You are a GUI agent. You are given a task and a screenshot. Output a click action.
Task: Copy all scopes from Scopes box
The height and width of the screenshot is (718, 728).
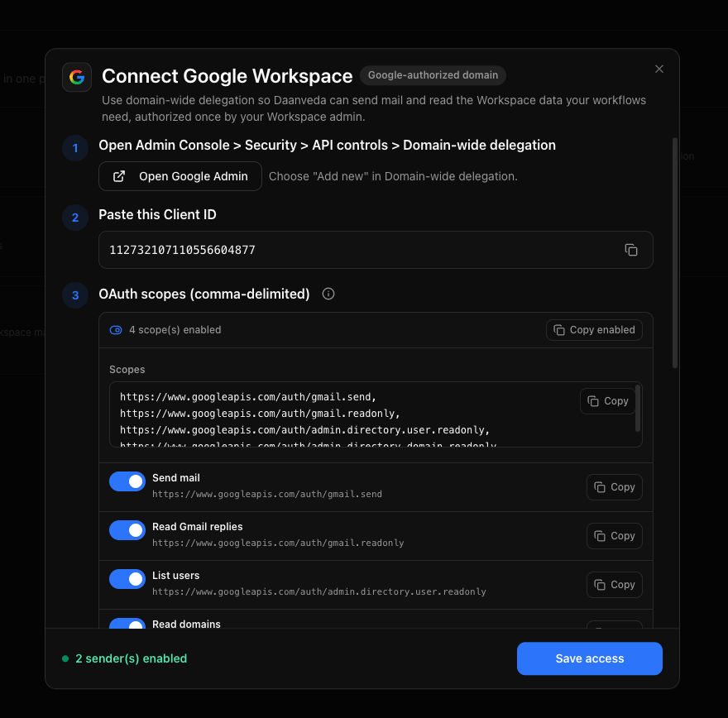coord(607,401)
